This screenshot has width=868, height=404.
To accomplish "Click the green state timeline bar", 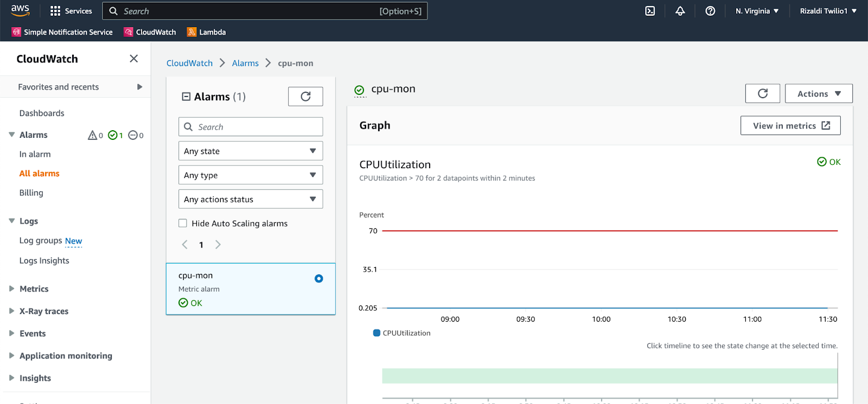I will tap(610, 376).
